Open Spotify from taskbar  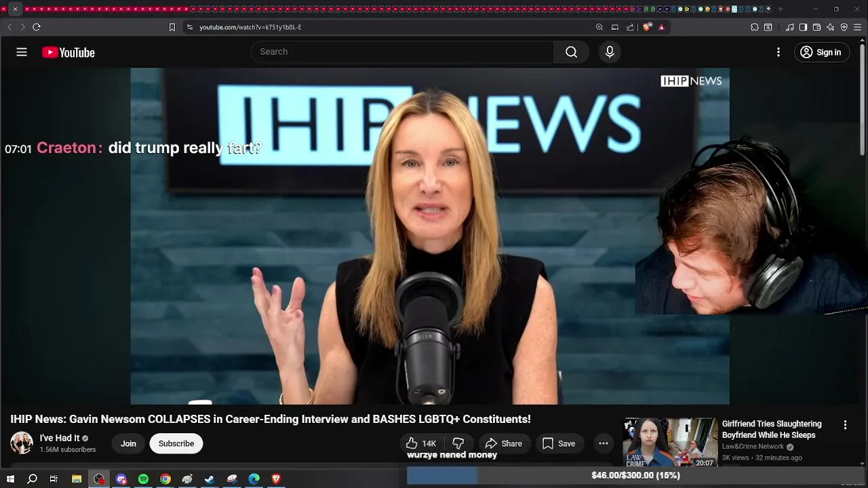click(x=143, y=479)
